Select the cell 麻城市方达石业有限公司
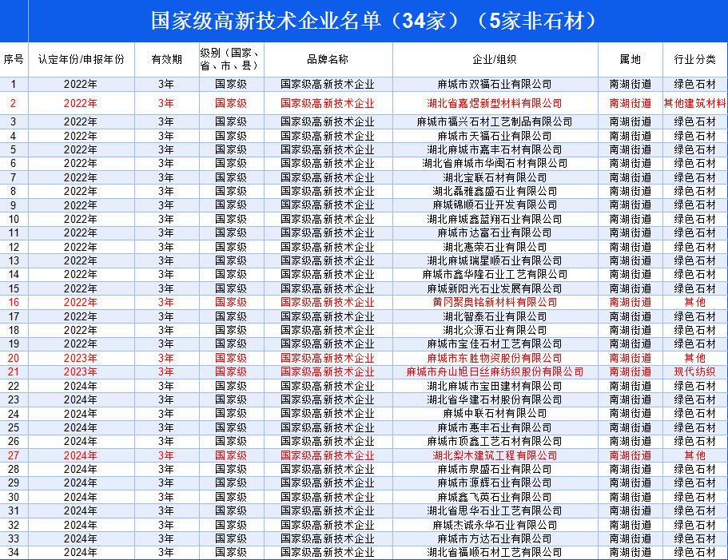 [495, 538]
